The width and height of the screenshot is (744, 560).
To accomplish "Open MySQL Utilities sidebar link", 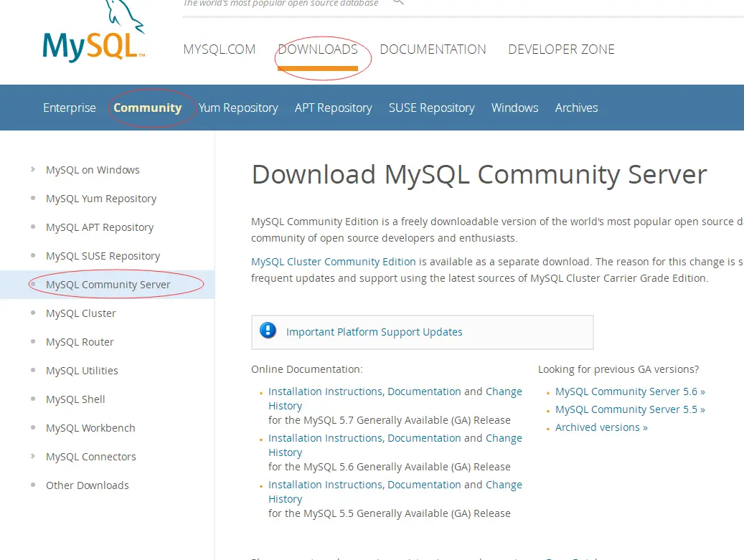I will click(x=82, y=371).
